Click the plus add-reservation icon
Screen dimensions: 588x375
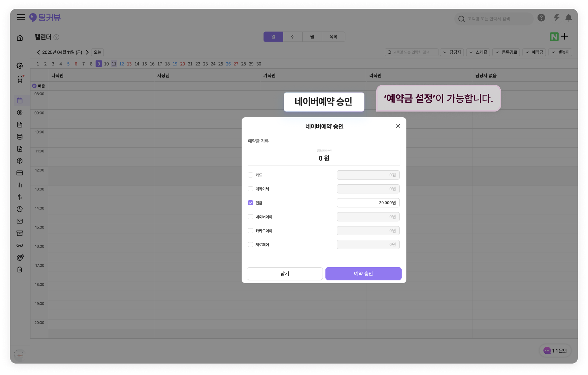565,37
